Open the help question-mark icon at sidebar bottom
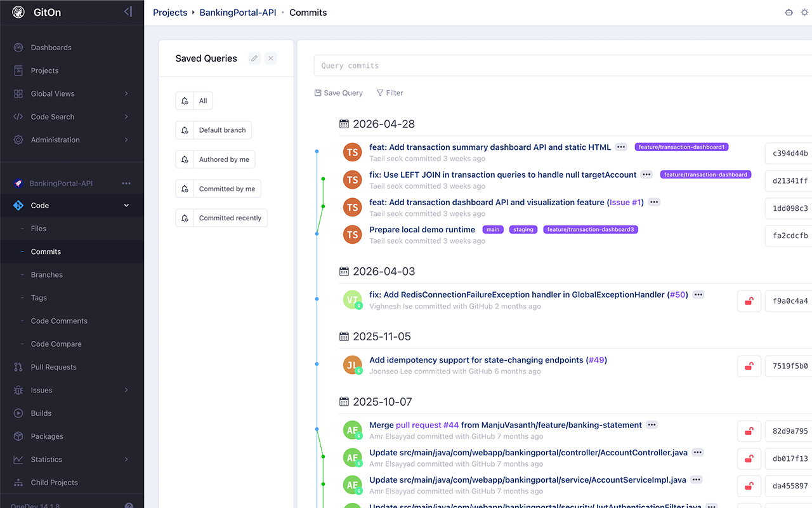This screenshot has height=508, width=812. 129,505
